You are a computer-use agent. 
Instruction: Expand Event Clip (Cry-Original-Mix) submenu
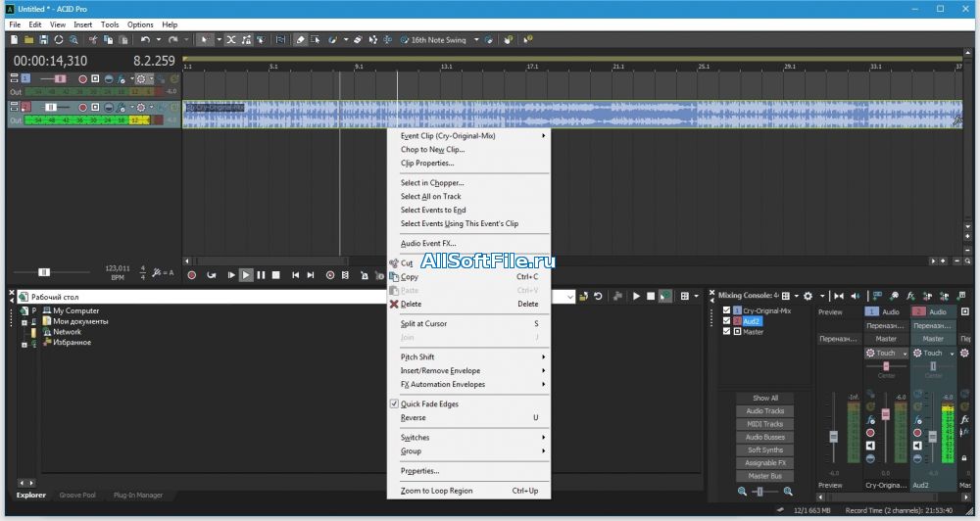coord(468,135)
